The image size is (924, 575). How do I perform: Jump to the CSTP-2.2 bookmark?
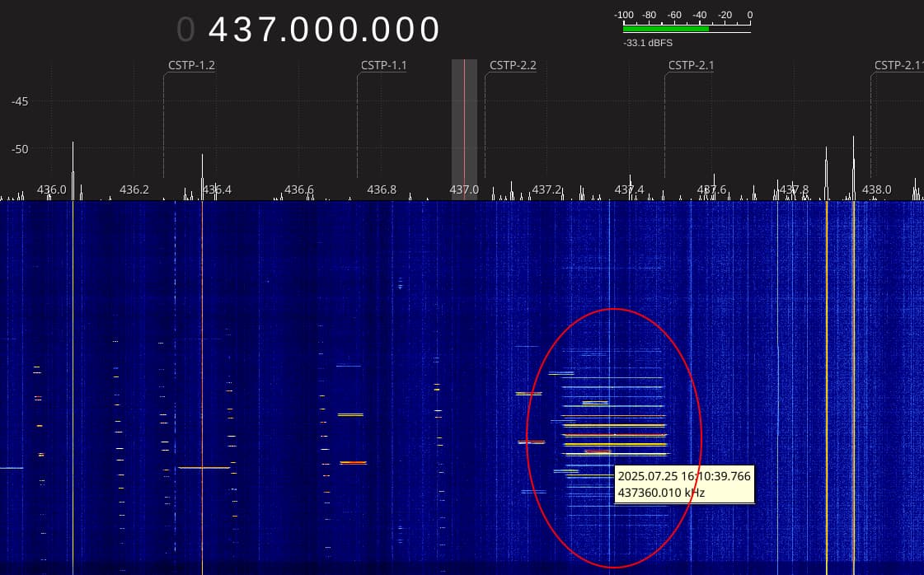pyautogui.click(x=513, y=65)
